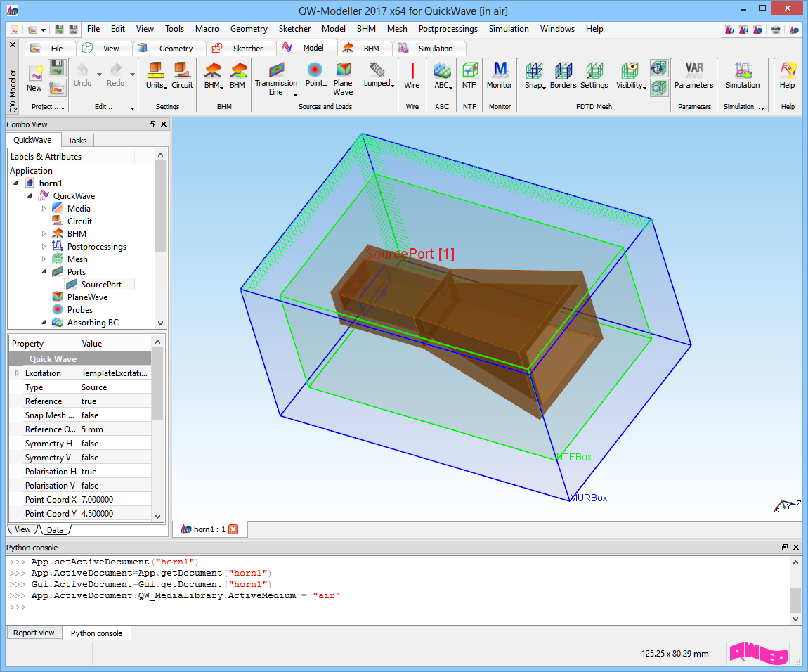Open the Project... group dropdown arrow
Viewport: 808px width, 672px height.
click(63, 108)
